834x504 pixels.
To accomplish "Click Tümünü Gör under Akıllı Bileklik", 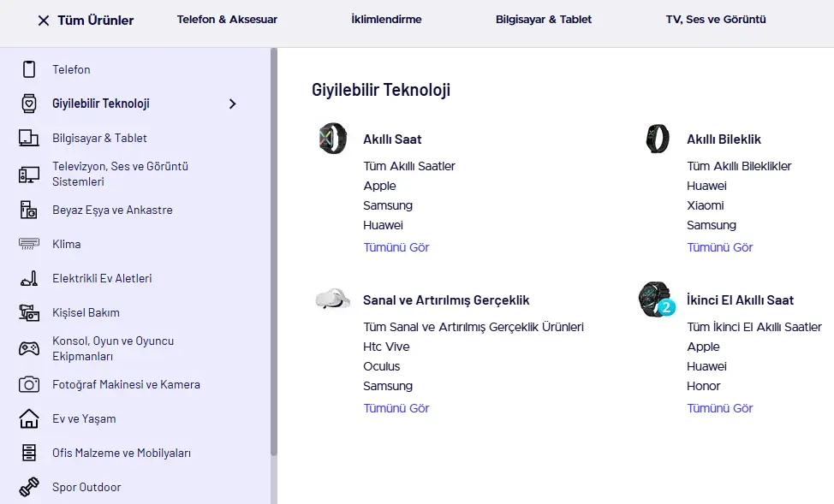I will (x=719, y=247).
